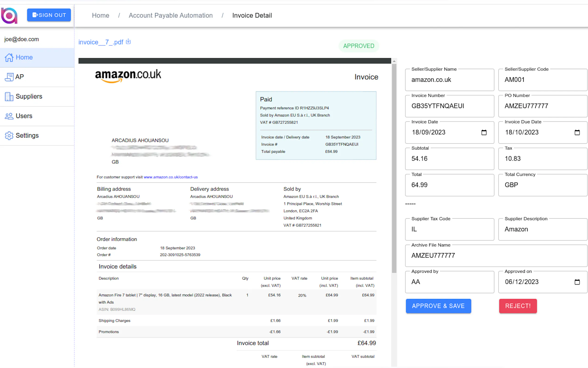
Task: Click the PDF viewer scroll-up arrow
Action: click(394, 61)
